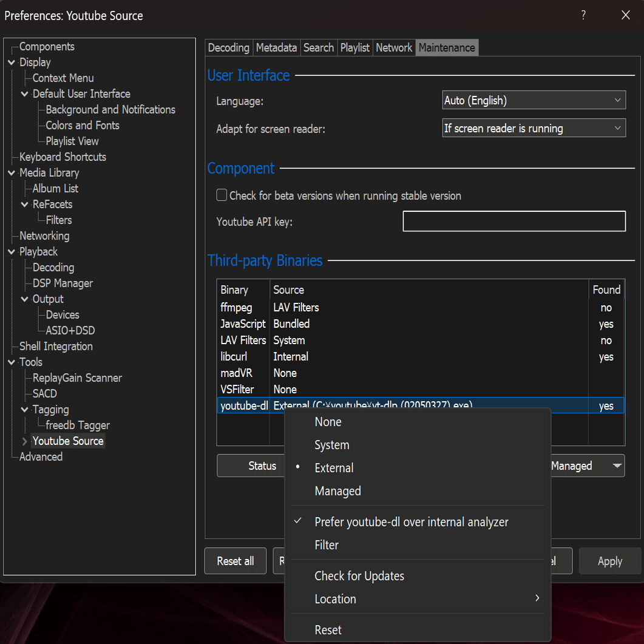Screen dimensions: 644x644
Task: Open Album List preferences page
Action: coord(55,189)
